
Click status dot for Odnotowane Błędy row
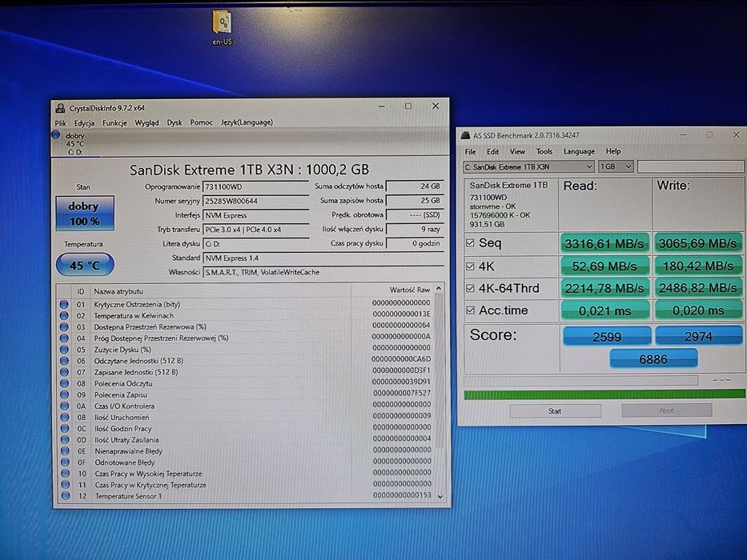pyautogui.click(x=65, y=462)
